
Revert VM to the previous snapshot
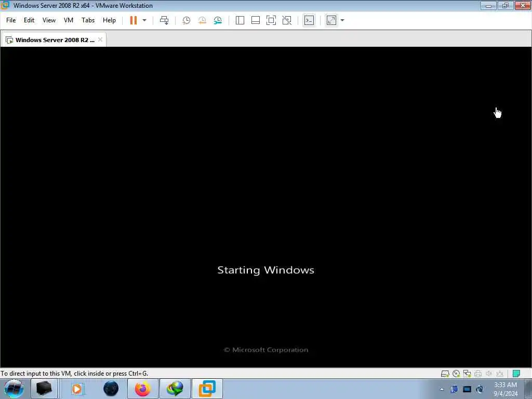click(202, 20)
